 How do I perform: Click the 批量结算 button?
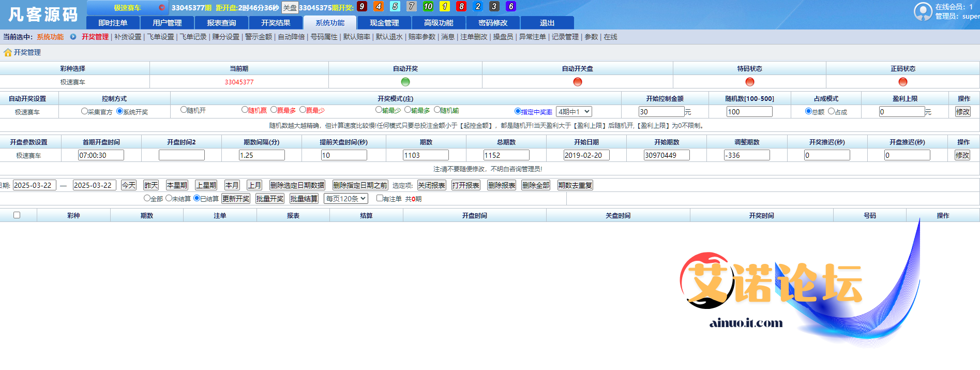click(x=304, y=198)
